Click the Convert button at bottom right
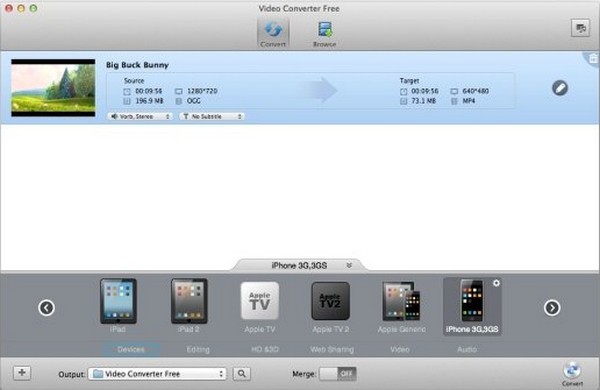 pyautogui.click(x=572, y=374)
